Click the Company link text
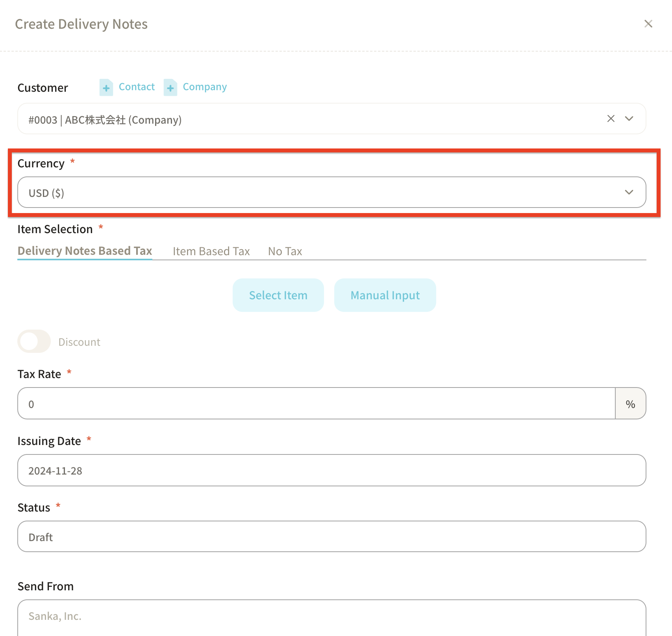The image size is (672, 636). point(205,87)
